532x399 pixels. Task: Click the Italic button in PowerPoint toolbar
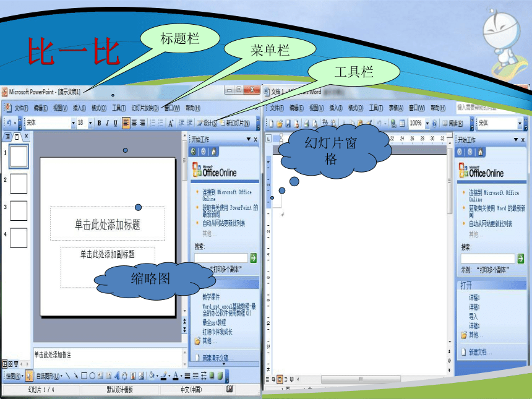tap(107, 123)
